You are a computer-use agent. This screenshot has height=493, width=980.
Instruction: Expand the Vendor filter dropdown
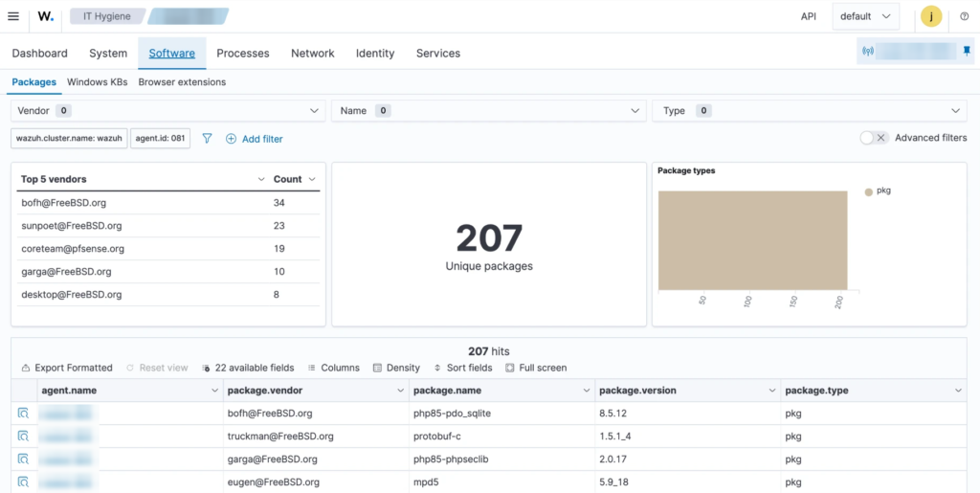pyautogui.click(x=168, y=111)
